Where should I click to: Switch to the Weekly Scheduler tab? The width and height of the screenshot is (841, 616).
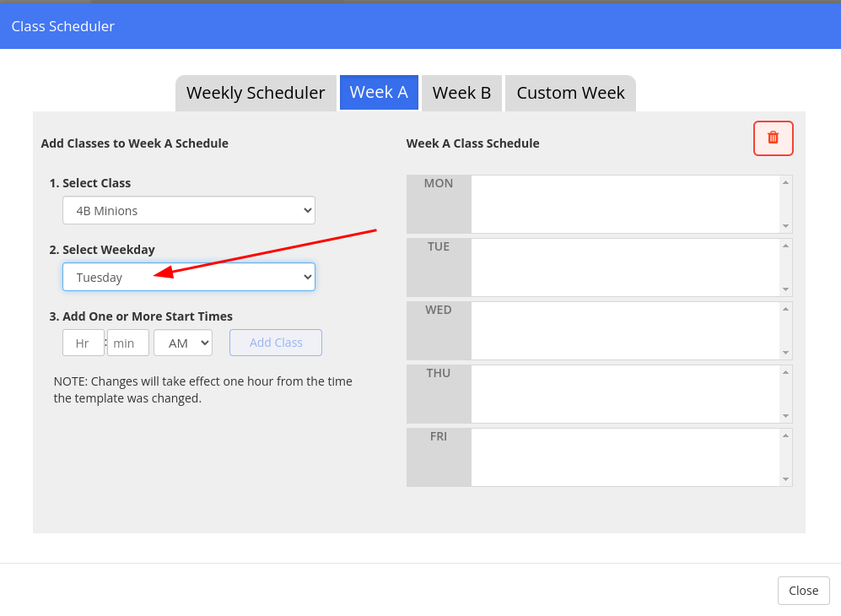click(256, 93)
